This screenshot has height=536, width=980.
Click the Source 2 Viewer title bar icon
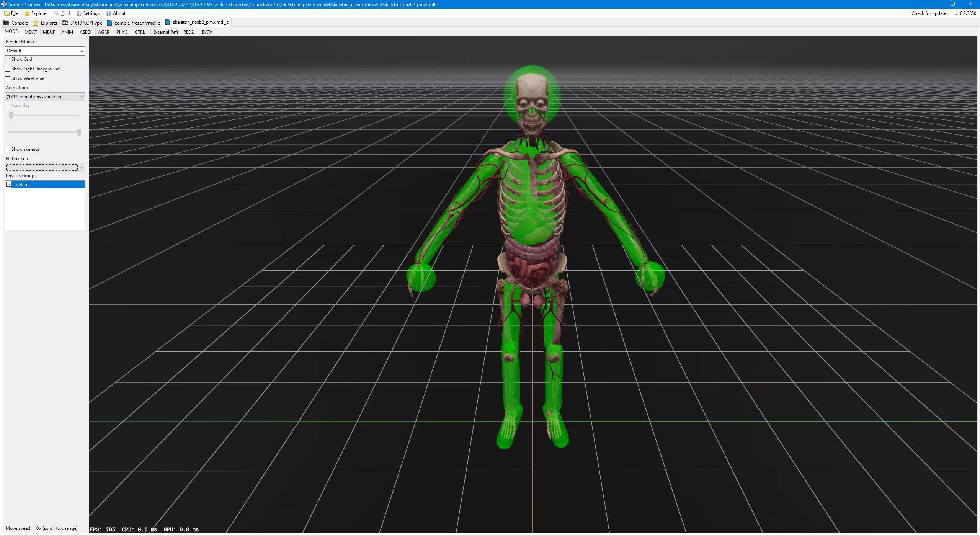click(4, 4)
